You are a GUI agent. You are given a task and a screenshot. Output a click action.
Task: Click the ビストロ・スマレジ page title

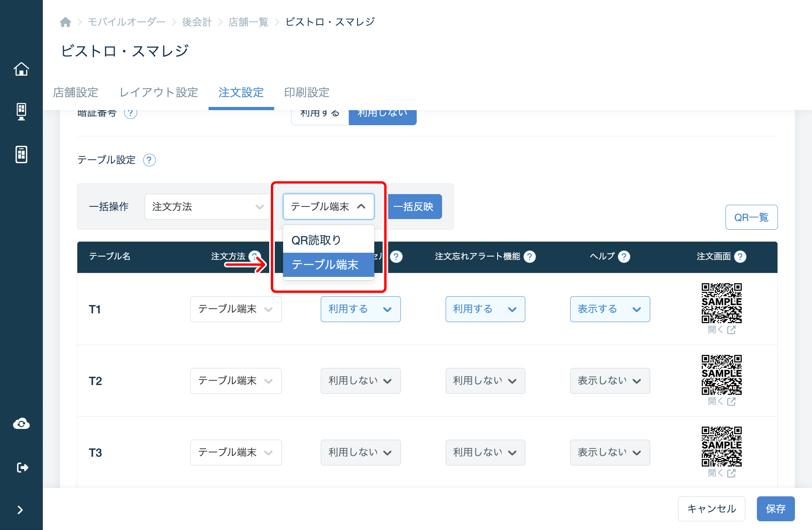[125, 51]
